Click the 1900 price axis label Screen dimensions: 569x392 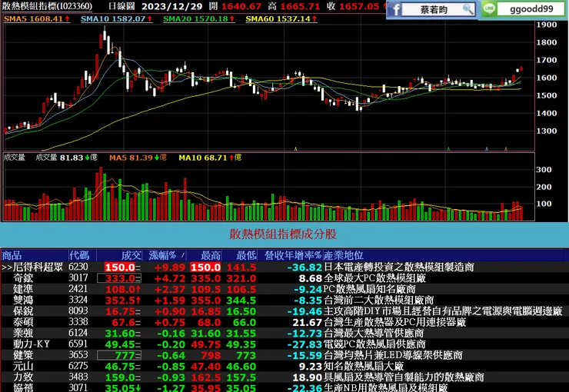pos(547,25)
